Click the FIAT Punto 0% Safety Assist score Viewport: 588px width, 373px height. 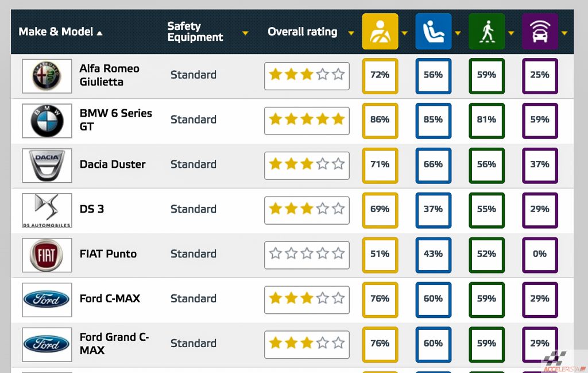[x=540, y=255]
